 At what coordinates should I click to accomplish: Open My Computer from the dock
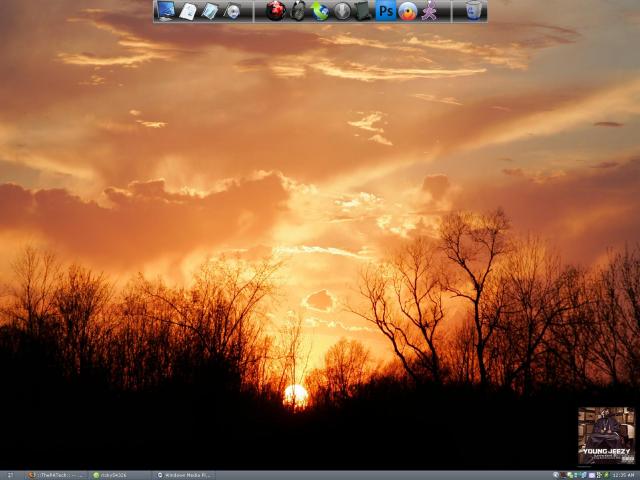pos(166,11)
